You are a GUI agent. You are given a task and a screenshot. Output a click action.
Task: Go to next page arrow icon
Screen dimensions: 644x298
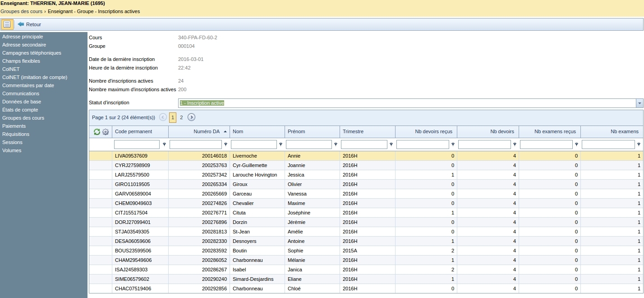point(191,117)
